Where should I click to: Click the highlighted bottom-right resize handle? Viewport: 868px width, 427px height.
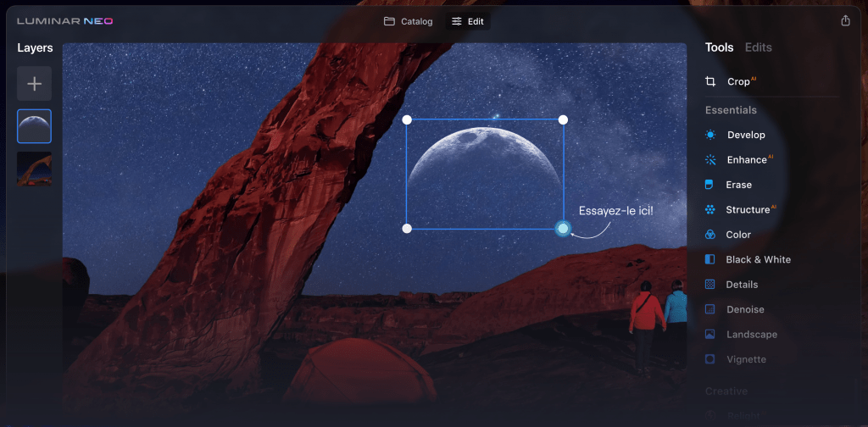pos(563,229)
